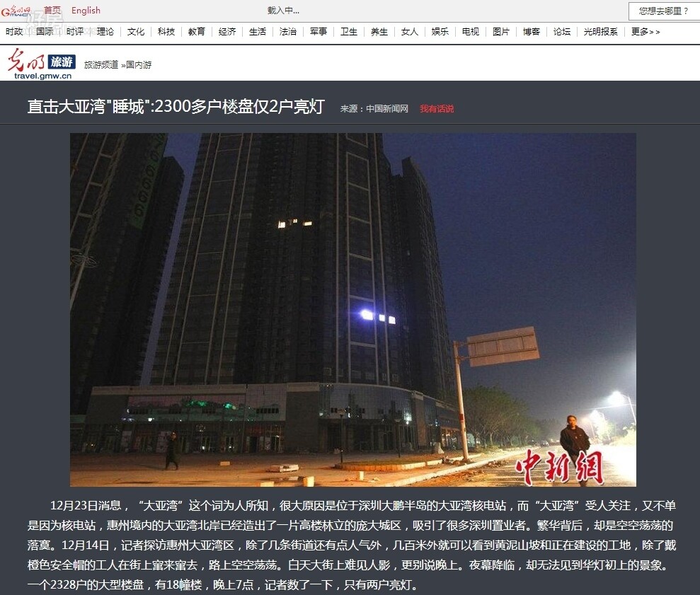
Task: Click the 您想去哪里 search input box
Action: pyautogui.click(x=663, y=10)
